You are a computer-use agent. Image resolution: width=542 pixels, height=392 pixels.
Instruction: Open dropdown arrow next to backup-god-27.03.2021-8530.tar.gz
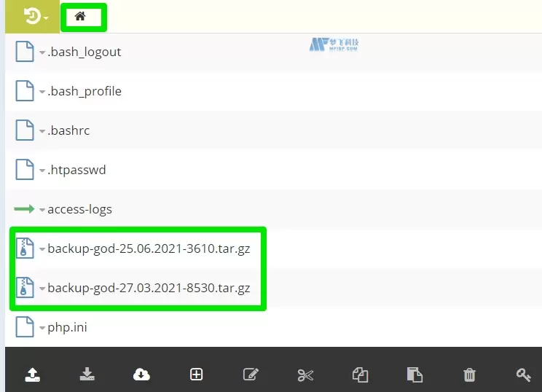(x=42, y=289)
